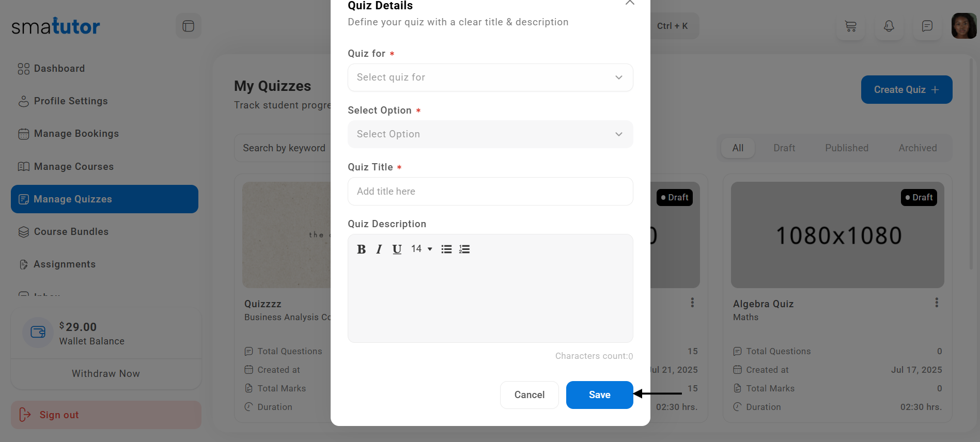Viewport: 980px width, 442px height.
Task: Open the Select Option dropdown
Action: pyautogui.click(x=490, y=134)
